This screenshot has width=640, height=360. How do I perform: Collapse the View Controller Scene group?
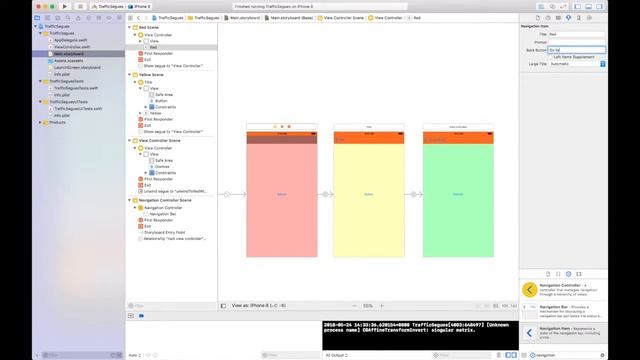[130, 140]
